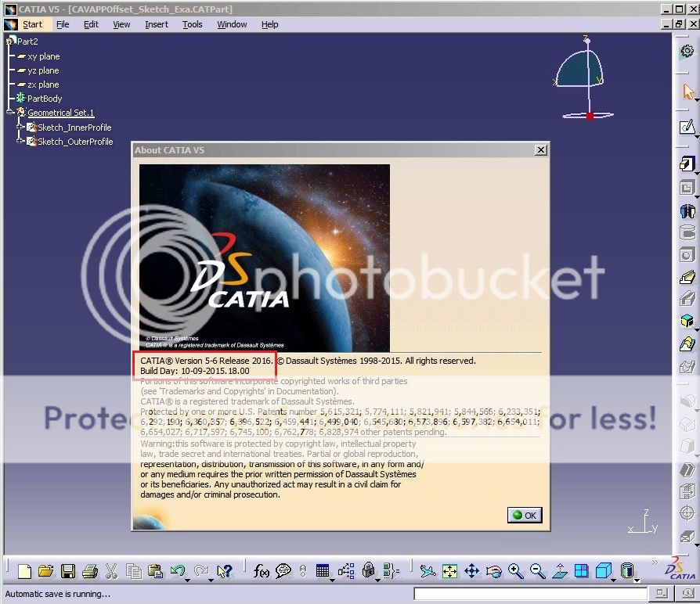Select the Rotate view tool

494,571
